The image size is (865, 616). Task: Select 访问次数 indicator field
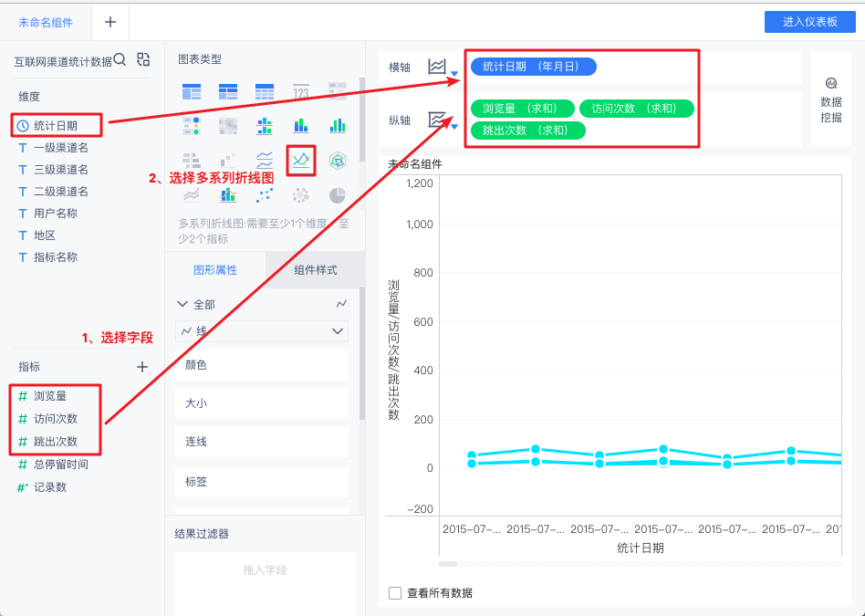[x=55, y=419]
